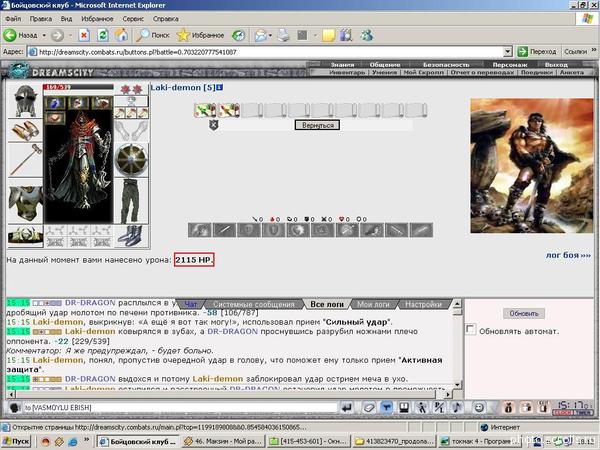Click the blue gem effect icon above character

(56, 103)
